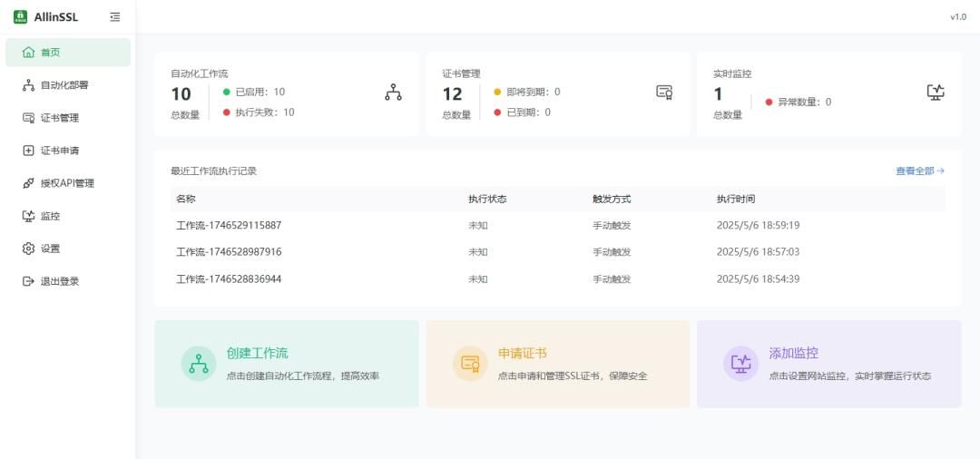Select row 工作流-1746529115887

click(557, 225)
